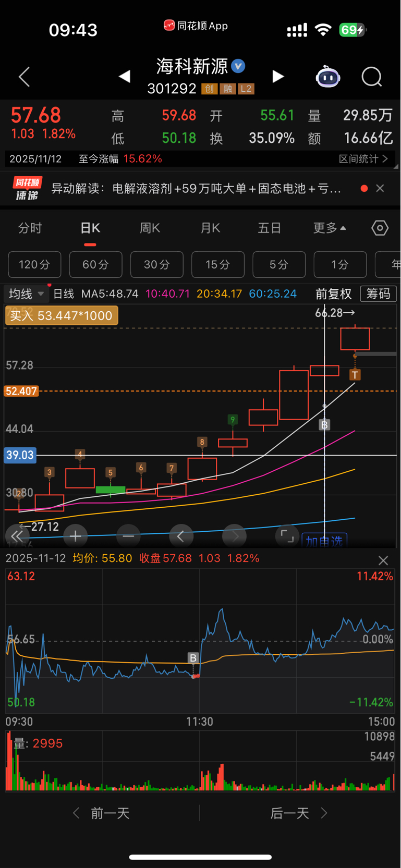The width and height of the screenshot is (401, 868).
Task: Tap the blue verified badge by 海科新源
Action: point(238,66)
